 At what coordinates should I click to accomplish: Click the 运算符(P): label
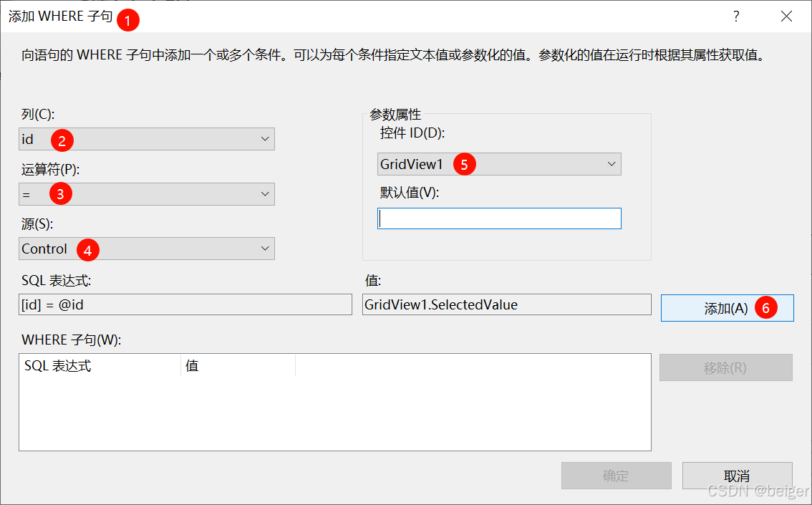51,169
